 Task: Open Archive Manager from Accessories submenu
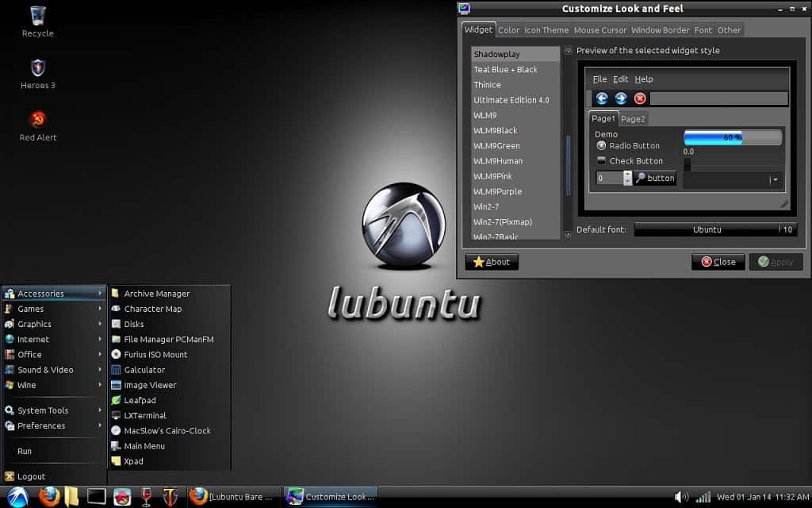coord(169,294)
